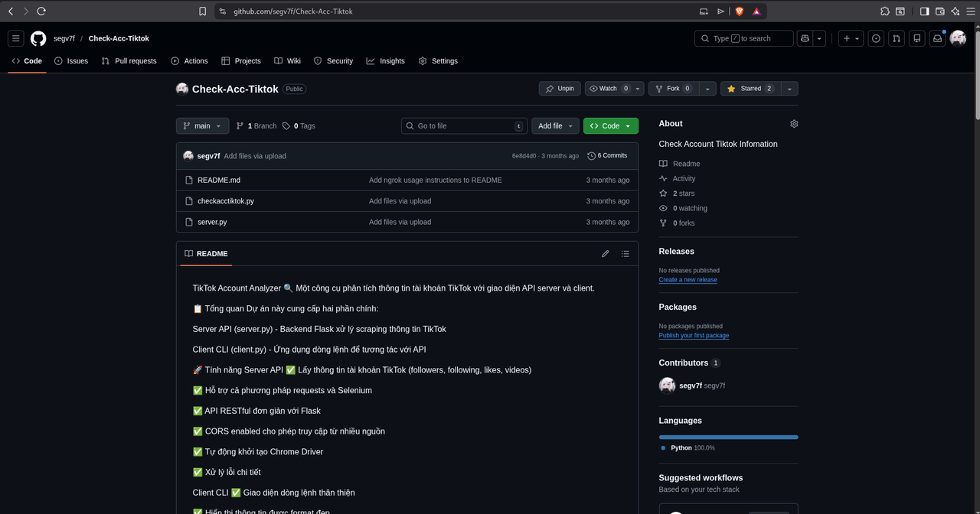Click the browser address bar URL
The image size is (980, 514).
coord(293,11)
